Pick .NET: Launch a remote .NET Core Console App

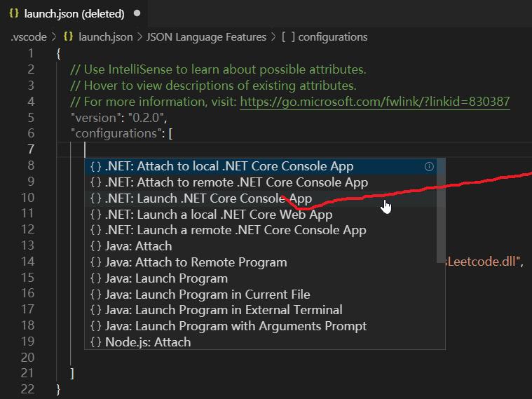(261, 230)
